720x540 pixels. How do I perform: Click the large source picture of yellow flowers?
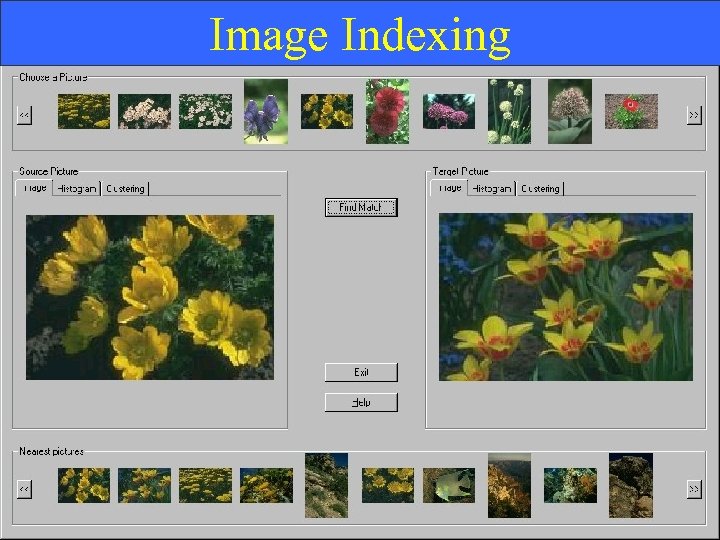click(x=150, y=297)
